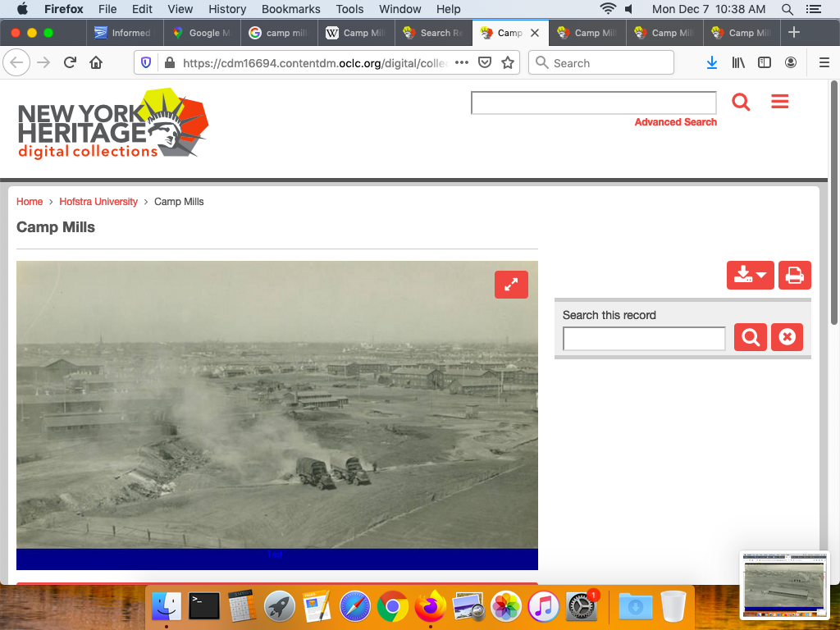Open Terminal from the Dock

point(203,606)
